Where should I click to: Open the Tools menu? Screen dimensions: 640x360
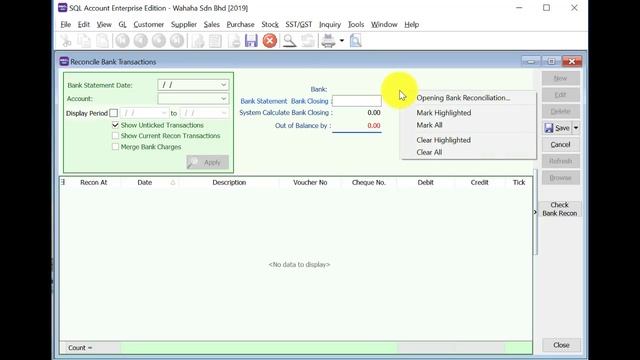pyautogui.click(x=356, y=24)
